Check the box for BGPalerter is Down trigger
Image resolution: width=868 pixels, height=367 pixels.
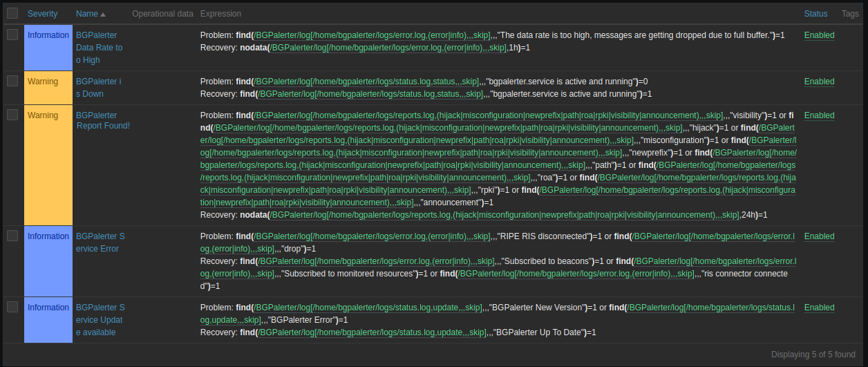tap(12, 81)
